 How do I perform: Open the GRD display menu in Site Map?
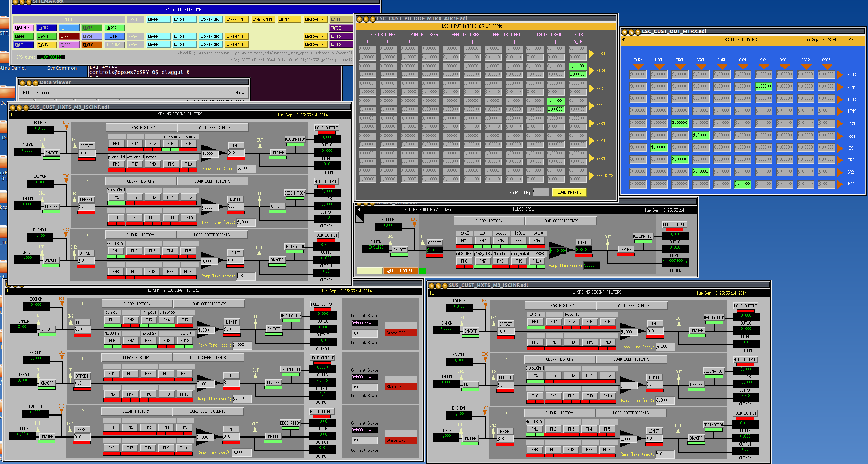(x=114, y=36)
